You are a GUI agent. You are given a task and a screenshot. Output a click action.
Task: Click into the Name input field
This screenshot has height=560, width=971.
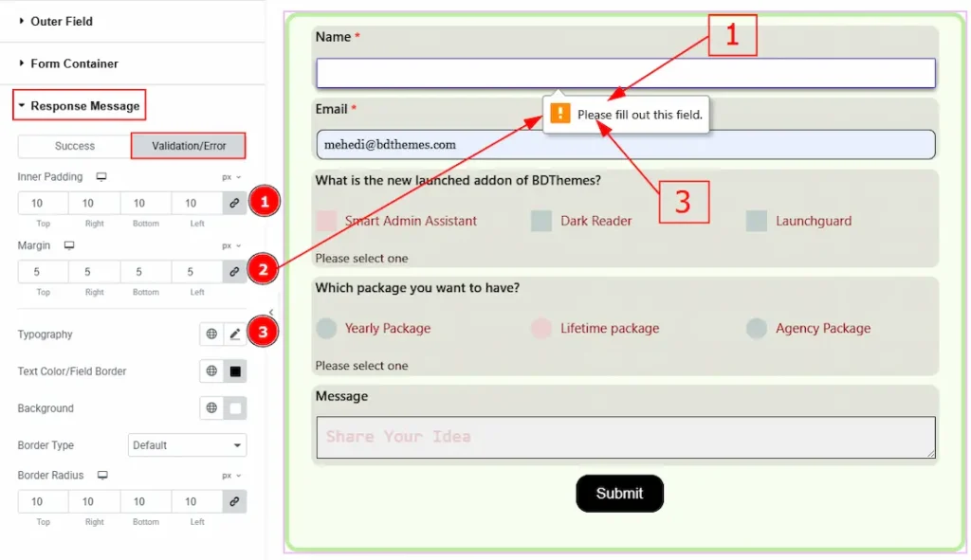pyautogui.click(x=626, y=73)
